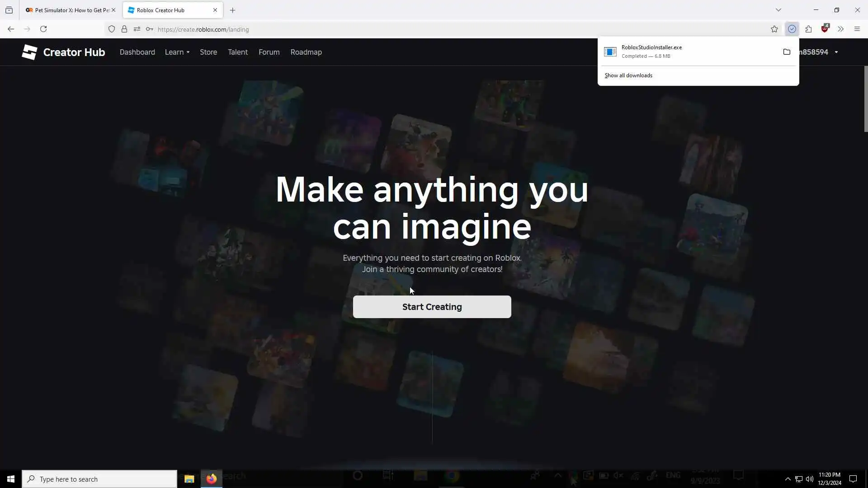Viewport: 868px width, 488px height.
Task: Click the Creator Hub logo icon
Action: coord(30,52)
